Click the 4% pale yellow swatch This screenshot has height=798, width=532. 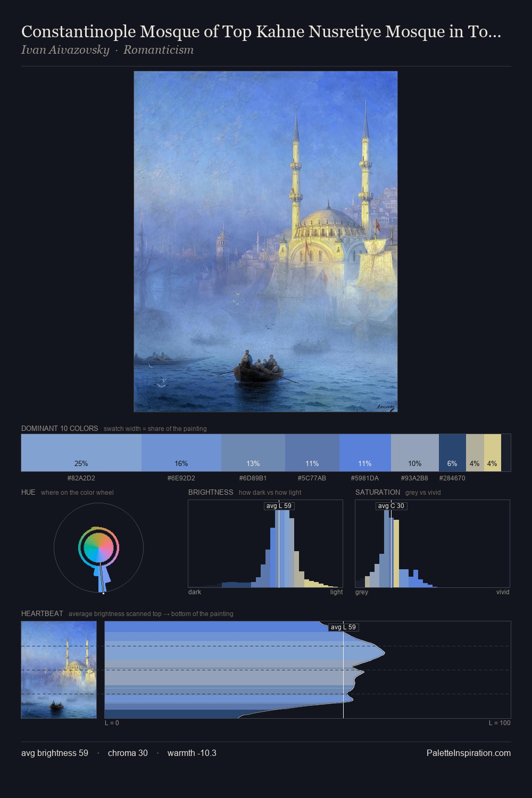pos(493,453)
